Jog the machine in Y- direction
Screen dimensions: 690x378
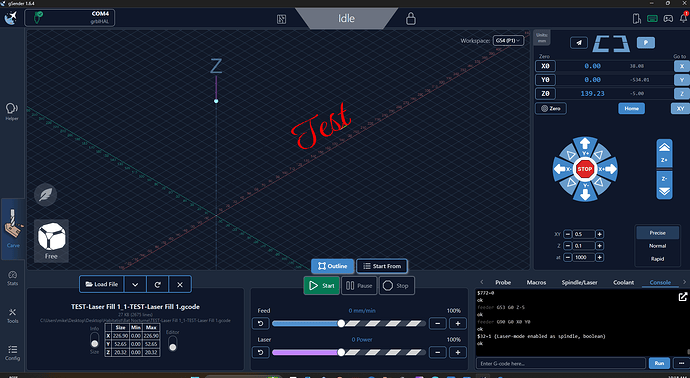click(x=585, y=192)
